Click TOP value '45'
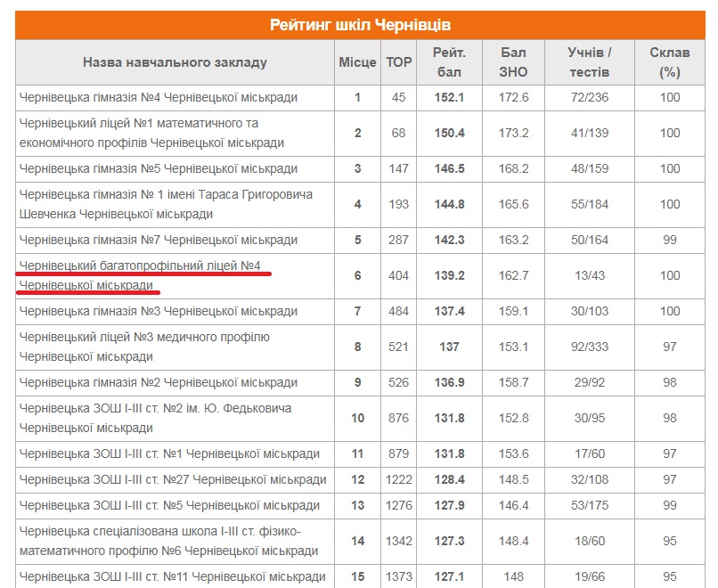This screenshot has width=718, height=588. point(398,97)
